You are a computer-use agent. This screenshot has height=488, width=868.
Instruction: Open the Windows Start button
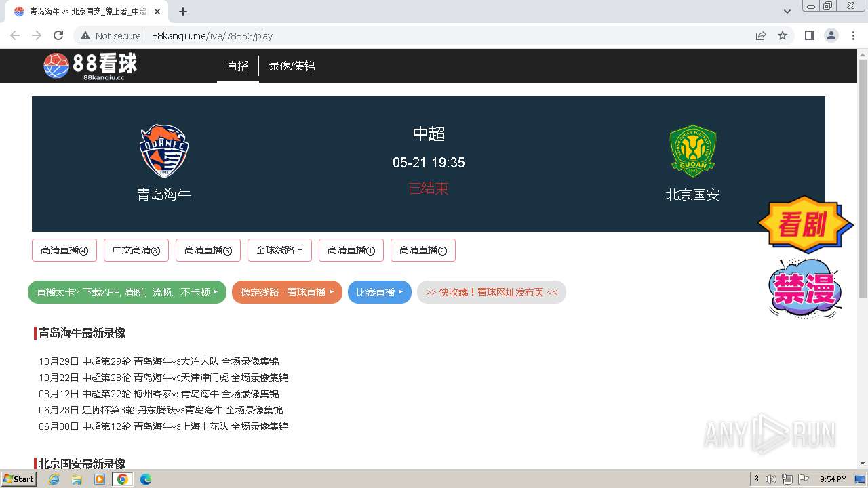coord(18,479)
